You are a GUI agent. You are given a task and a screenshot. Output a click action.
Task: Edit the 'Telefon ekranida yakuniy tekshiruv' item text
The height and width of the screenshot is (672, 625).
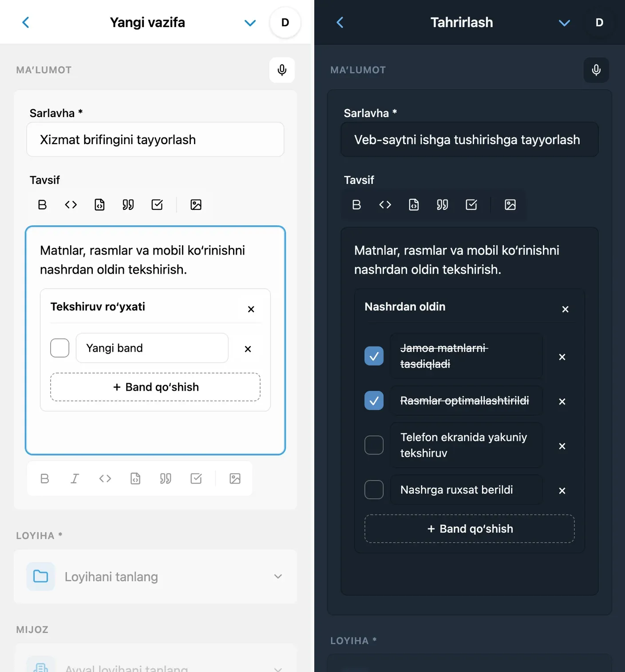pyautogui.click(x=467, y=445)
